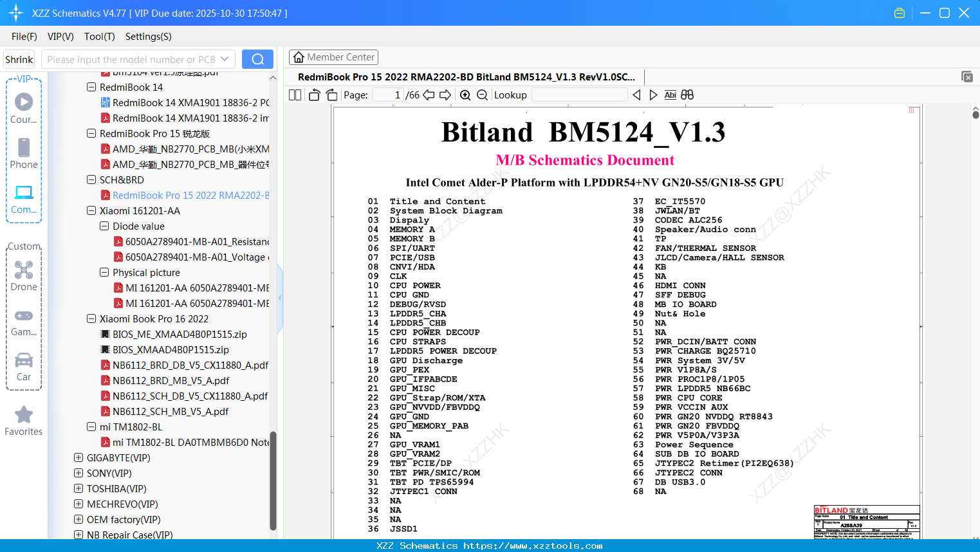Zoom in on the schematic
This screenshot has width=980, height=552.
pyautogui.click(x=465, y=95)
